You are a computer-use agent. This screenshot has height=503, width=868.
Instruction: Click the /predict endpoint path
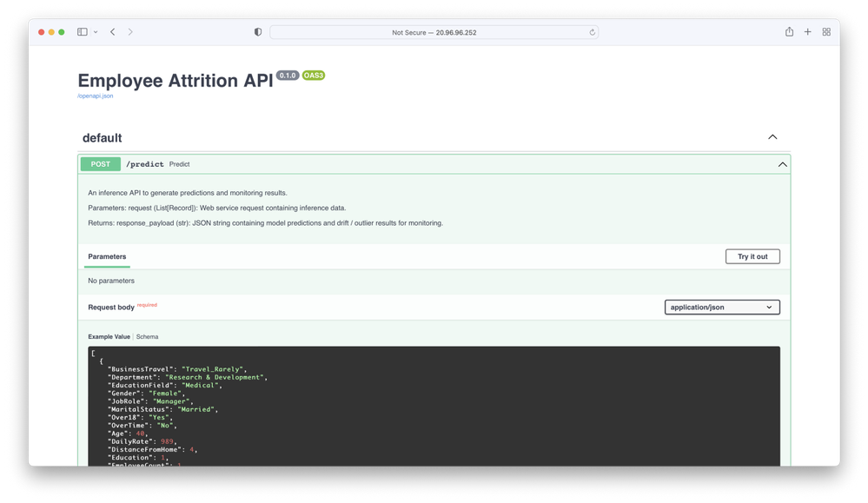point(145,164)
